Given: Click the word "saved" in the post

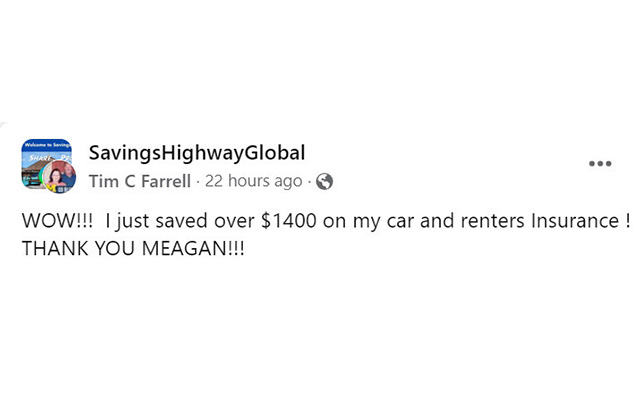Looking at the screenshot, I should (x=181, y=221).
